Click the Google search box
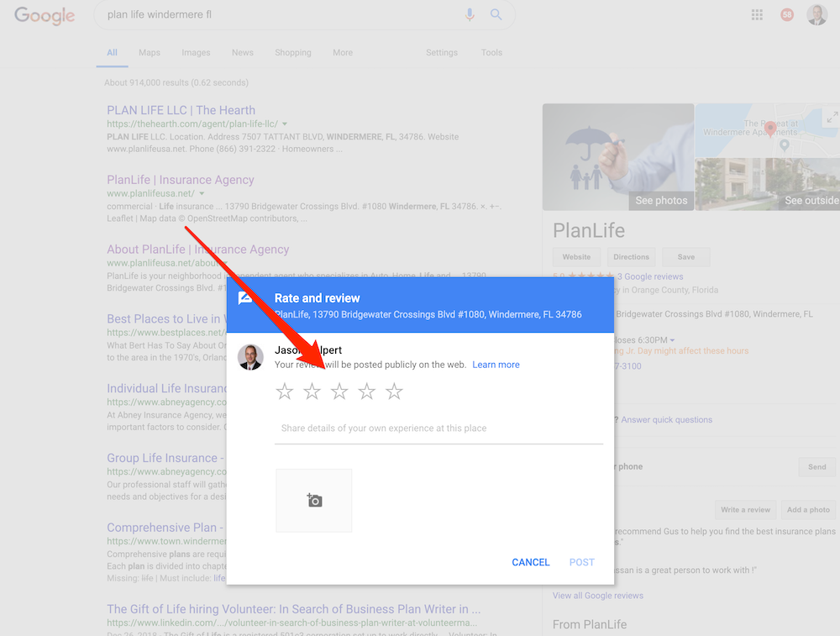The image size is (840, 636). pos(304,14)
